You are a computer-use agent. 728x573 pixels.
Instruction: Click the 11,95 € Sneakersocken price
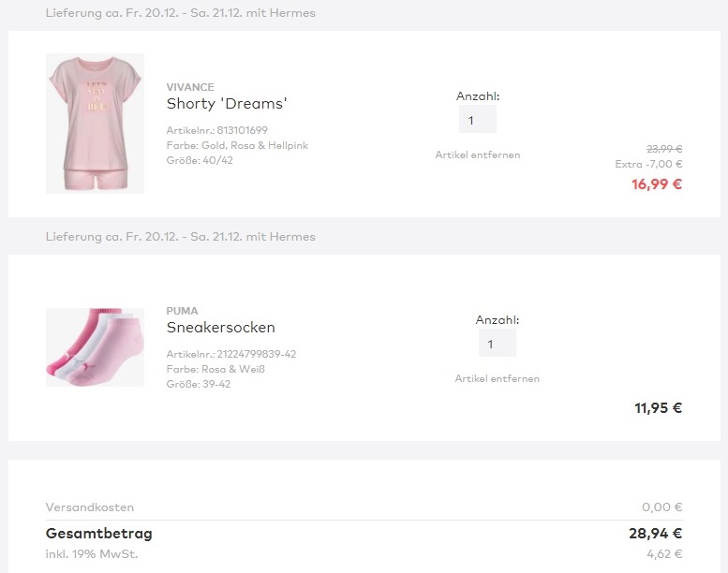658,408
